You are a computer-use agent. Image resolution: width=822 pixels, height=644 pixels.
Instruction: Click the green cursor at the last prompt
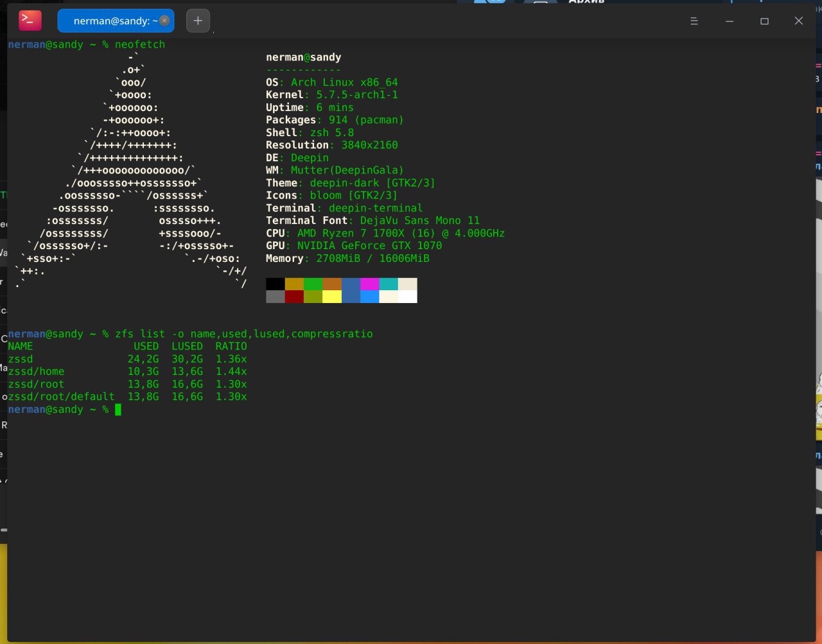118,410
